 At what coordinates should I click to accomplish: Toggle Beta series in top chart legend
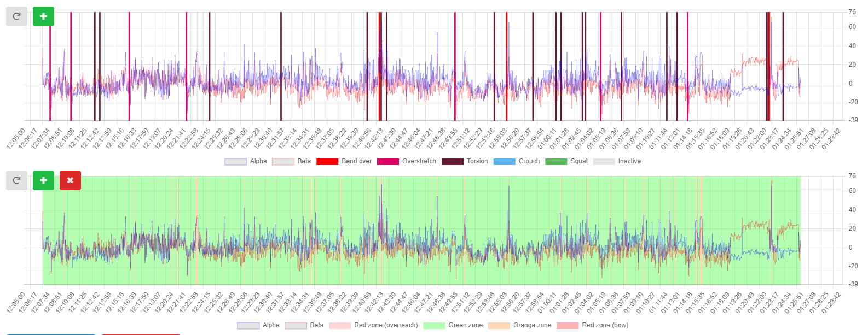[283, 162]
